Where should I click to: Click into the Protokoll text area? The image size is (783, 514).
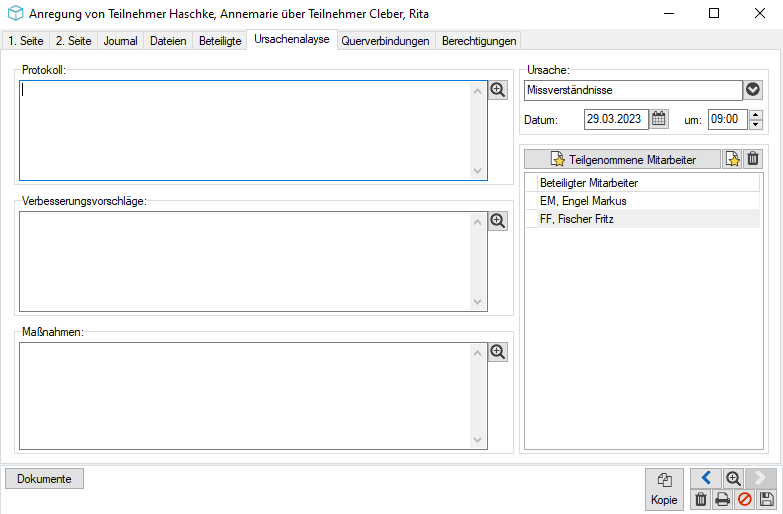coord(245,130)
